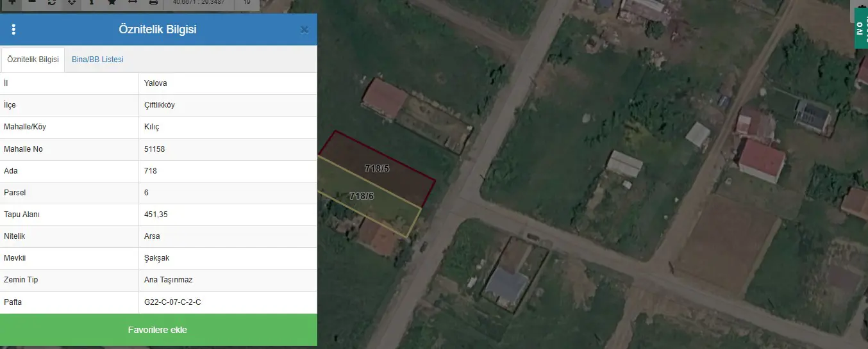Viewport: 868px width, 349px height.
Task: Click the Zemin Tip row label
Action: (21, 280)
